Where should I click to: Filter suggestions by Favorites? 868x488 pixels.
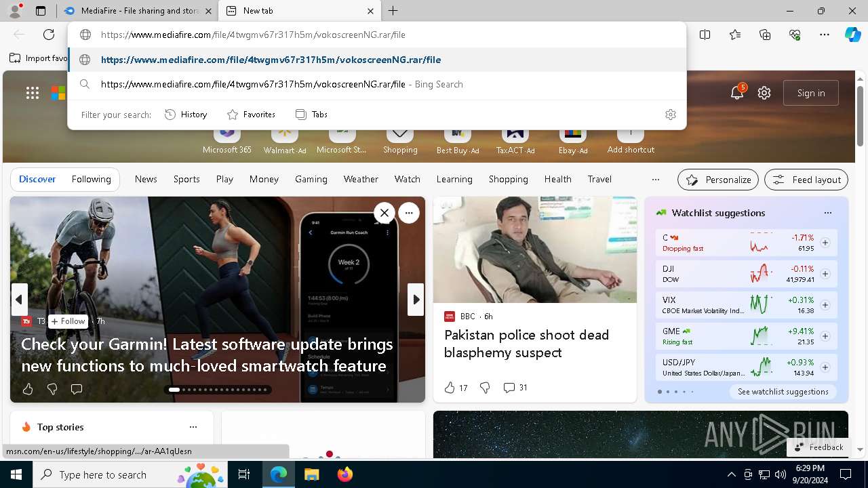[251, 115]
